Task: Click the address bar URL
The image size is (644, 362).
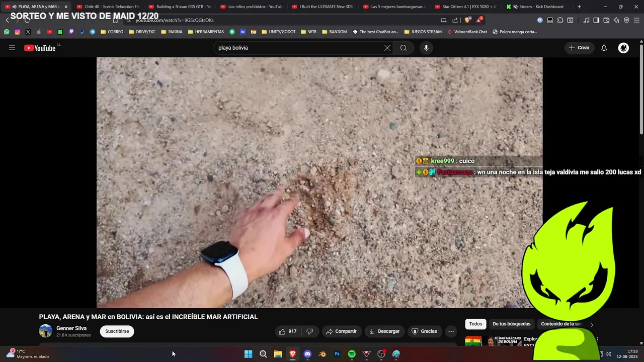Action: click(x=175, y=20)
